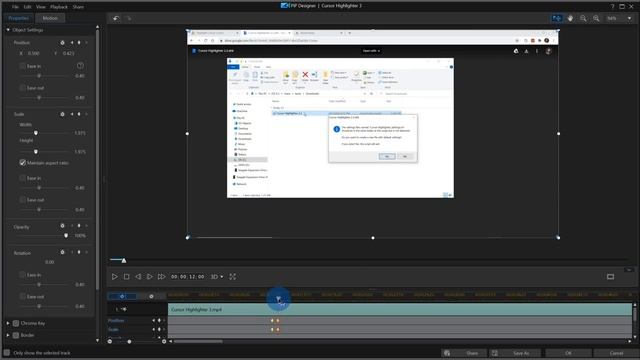
Task: Go to previous Scale keyframe arrow
Action: pos(72,114)
